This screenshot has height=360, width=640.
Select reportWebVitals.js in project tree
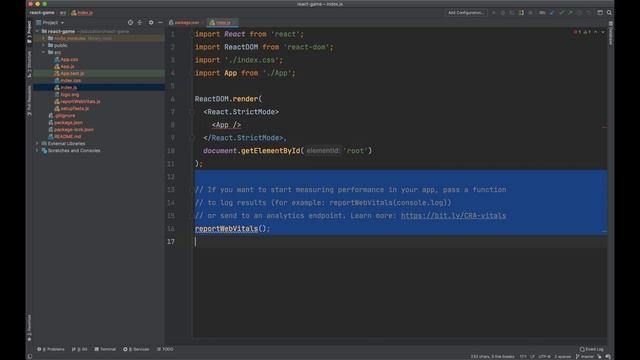point(80,102)
